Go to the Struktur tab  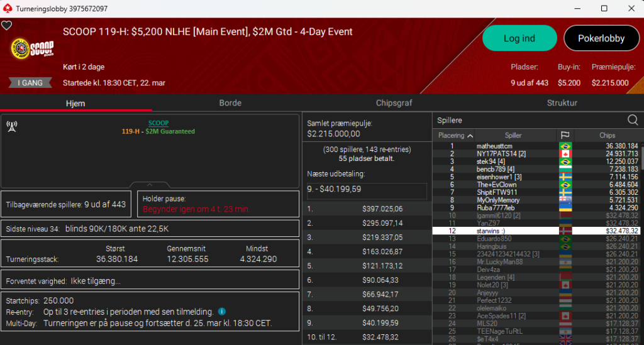[562, 103]
